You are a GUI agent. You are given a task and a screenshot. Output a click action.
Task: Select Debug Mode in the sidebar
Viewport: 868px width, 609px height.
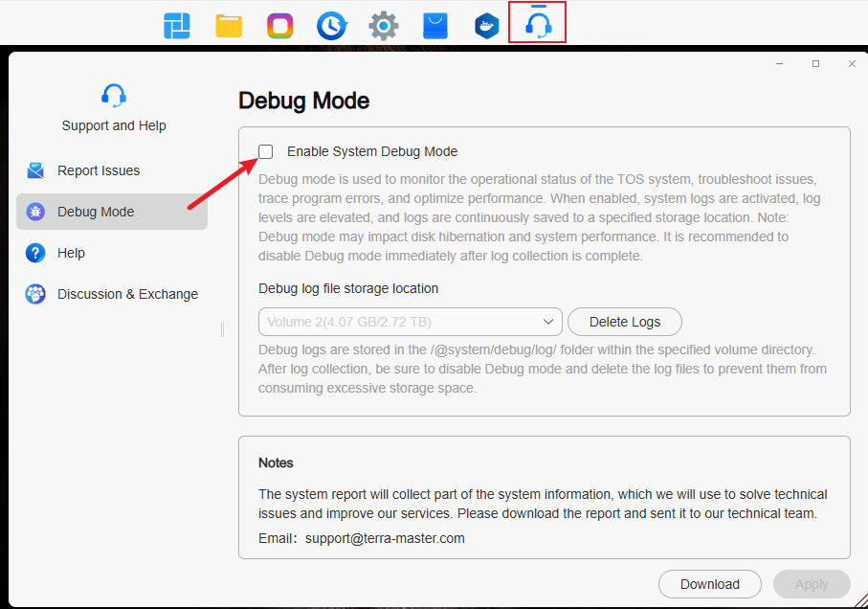tap(112, 212)
